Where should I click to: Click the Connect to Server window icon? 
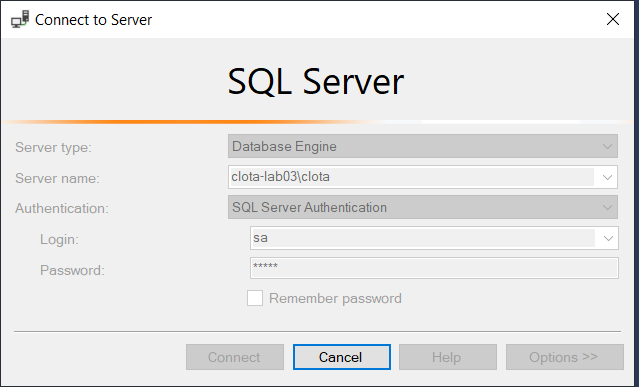(x=20, y=19)
